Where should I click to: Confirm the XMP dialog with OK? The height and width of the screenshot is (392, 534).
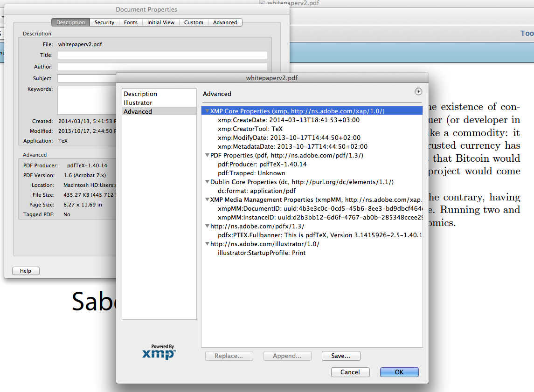pyautogui.click(x=399, y=372)
